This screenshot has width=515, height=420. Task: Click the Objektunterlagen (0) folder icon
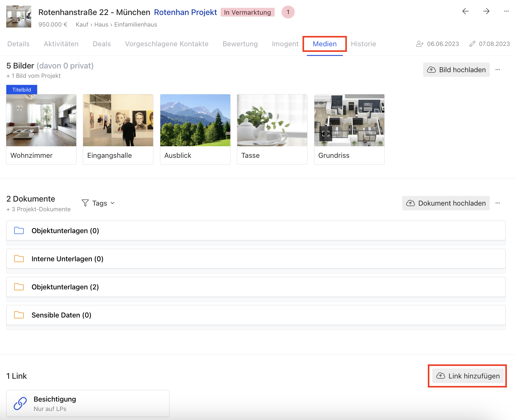point(19,231)
